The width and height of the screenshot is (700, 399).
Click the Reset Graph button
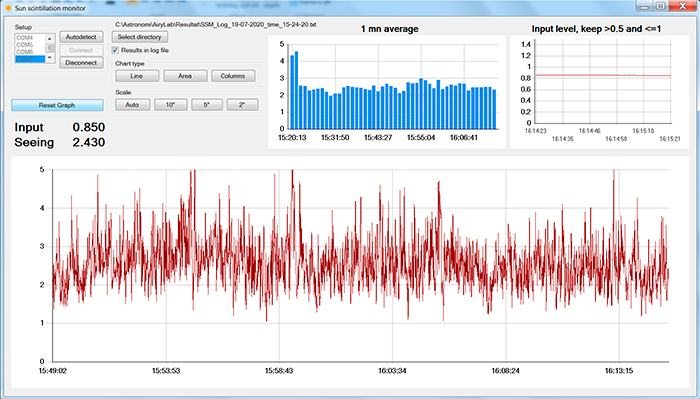57,105
